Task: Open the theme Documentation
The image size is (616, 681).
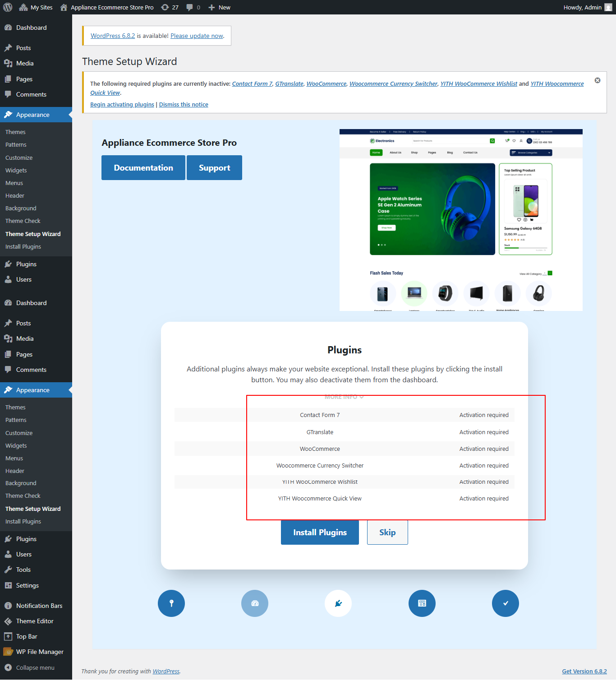Action: pyautogui.click(x=143, y=167)
